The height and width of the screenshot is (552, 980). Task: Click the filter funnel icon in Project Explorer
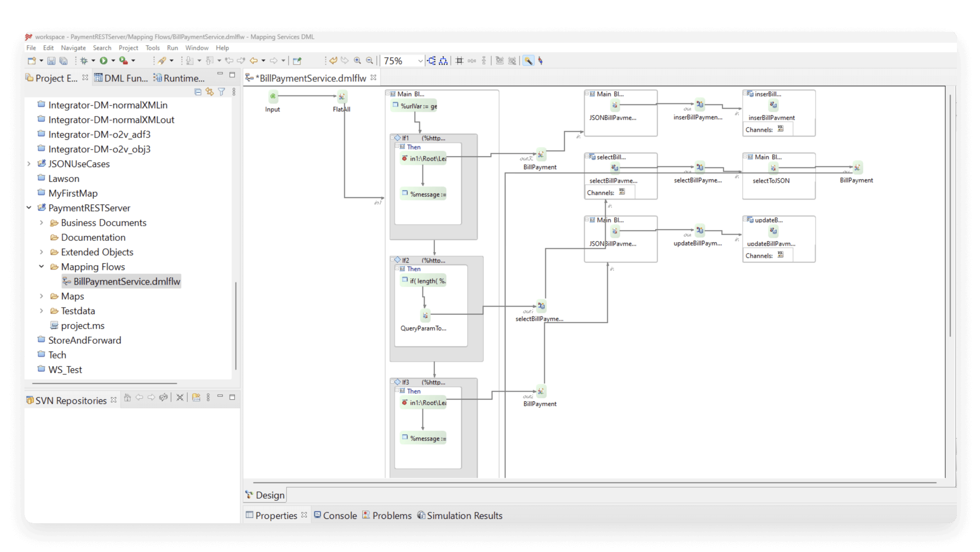coord(221,92)
